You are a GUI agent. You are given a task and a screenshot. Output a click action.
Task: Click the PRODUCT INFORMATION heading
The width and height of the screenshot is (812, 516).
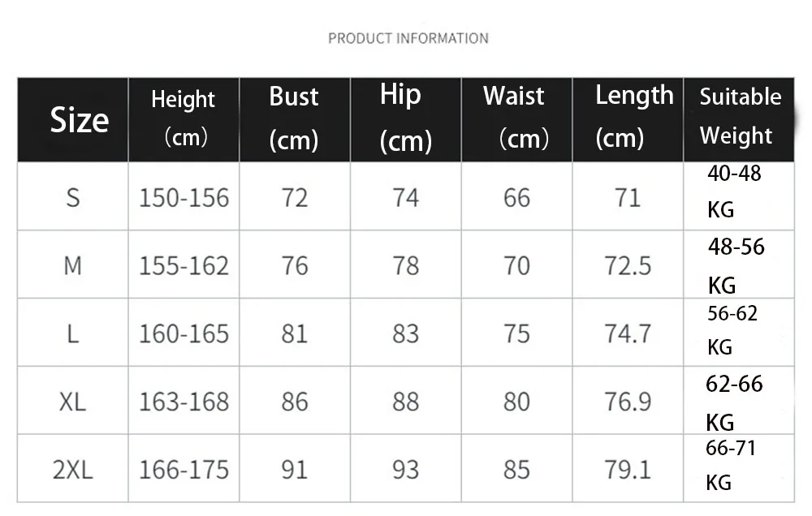coord(408,38)
